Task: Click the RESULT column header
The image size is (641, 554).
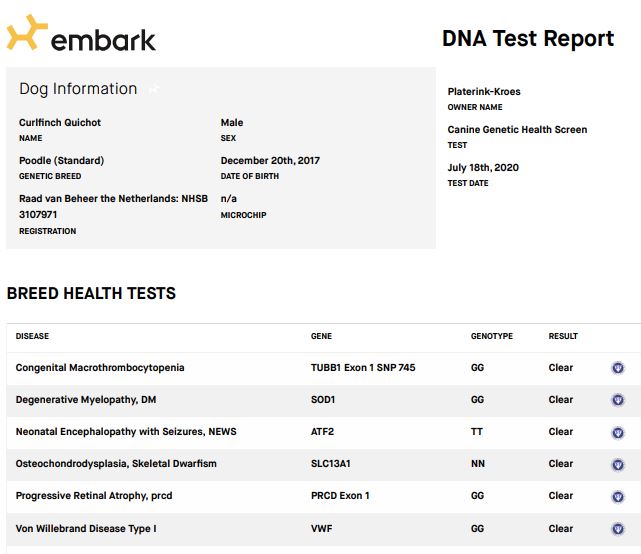Action: [x=563, y=336]
